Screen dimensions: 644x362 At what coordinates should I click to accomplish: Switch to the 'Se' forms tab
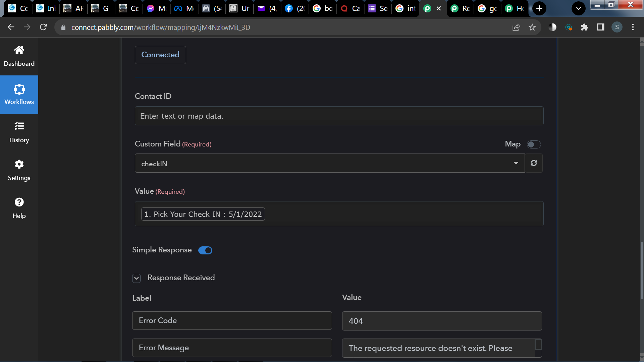pos(378,8)
